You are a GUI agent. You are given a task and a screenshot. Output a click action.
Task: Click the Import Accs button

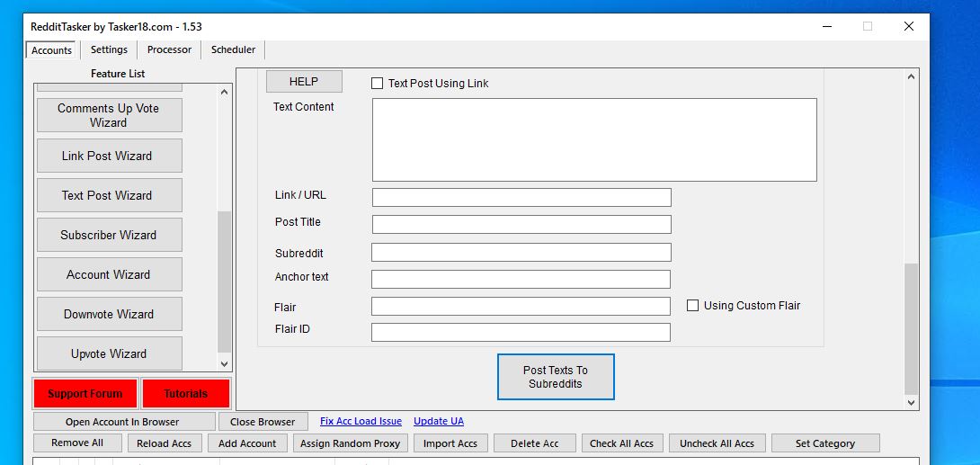point(450,443)
